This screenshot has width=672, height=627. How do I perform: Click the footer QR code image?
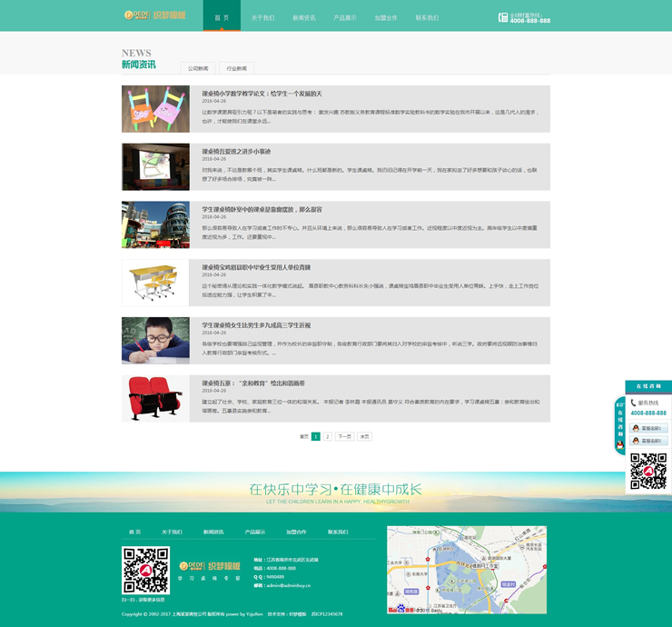pyautogui.click(x=145, y=570)
